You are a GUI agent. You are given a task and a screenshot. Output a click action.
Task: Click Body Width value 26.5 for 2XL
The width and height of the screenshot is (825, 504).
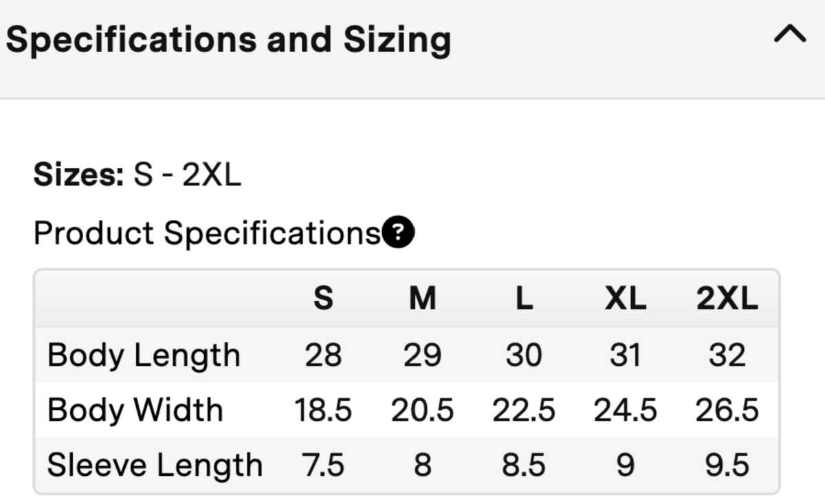(x=727, y=410)
